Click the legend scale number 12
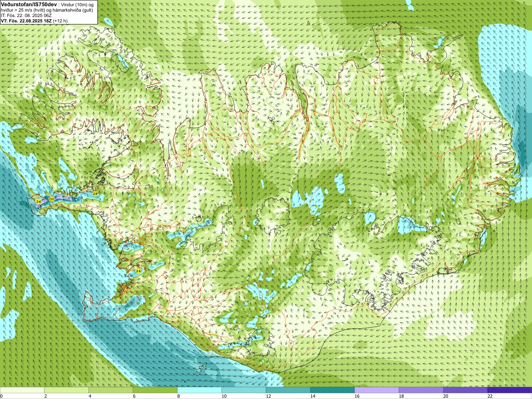532x399 pixels. point(268,396)
